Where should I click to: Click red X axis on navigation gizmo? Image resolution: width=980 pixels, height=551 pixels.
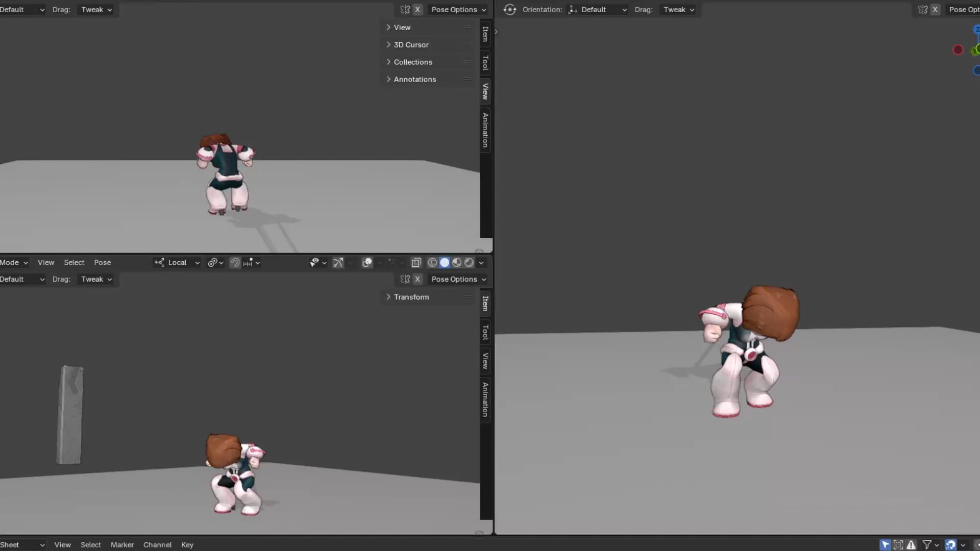pyautogui.click(x=958, y=49)
